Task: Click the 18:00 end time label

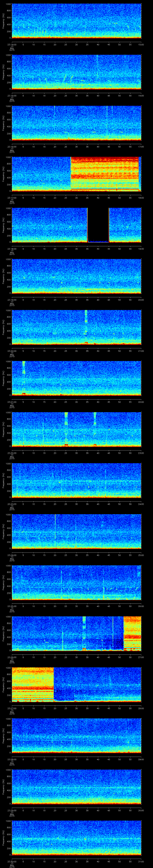Action: coord(141,197)
